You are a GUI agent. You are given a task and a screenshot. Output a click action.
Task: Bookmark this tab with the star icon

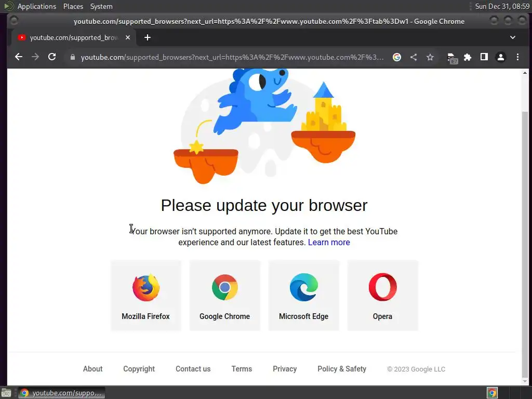click(430, 57)
